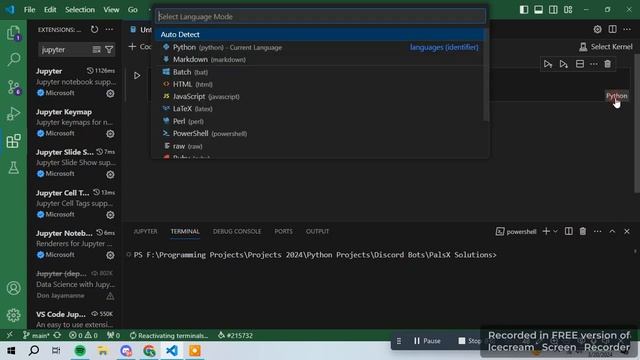The height and width of the screenshot is (360, 640).
Task: Open the Manage gear in activity bar
Action: pyautogui.click(x=13, y=315)
